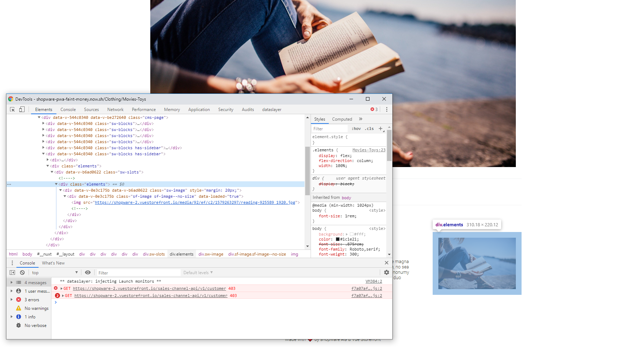Follow the reading-925589 image source link
Viewport: 644px width, 363px height.
196,202
